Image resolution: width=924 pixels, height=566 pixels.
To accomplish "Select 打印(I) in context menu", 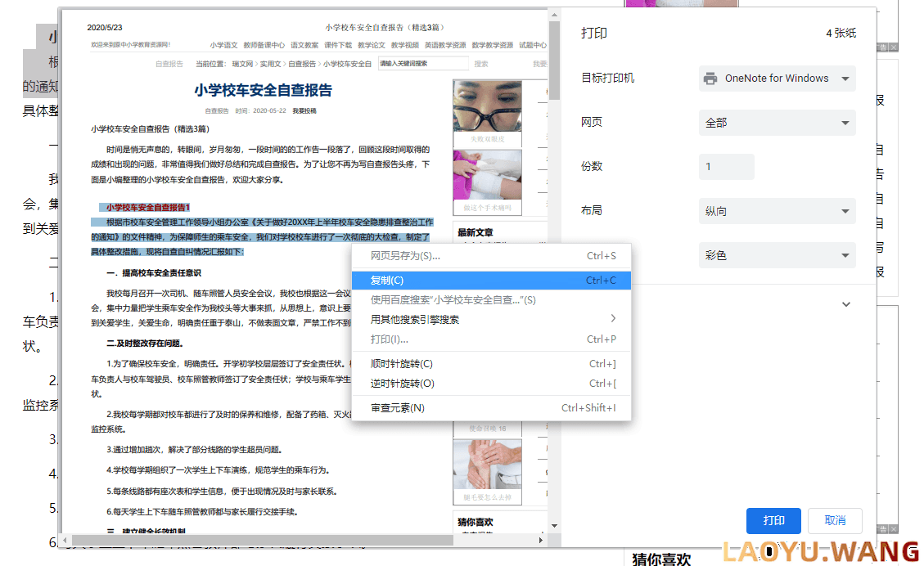I will 492,339.
